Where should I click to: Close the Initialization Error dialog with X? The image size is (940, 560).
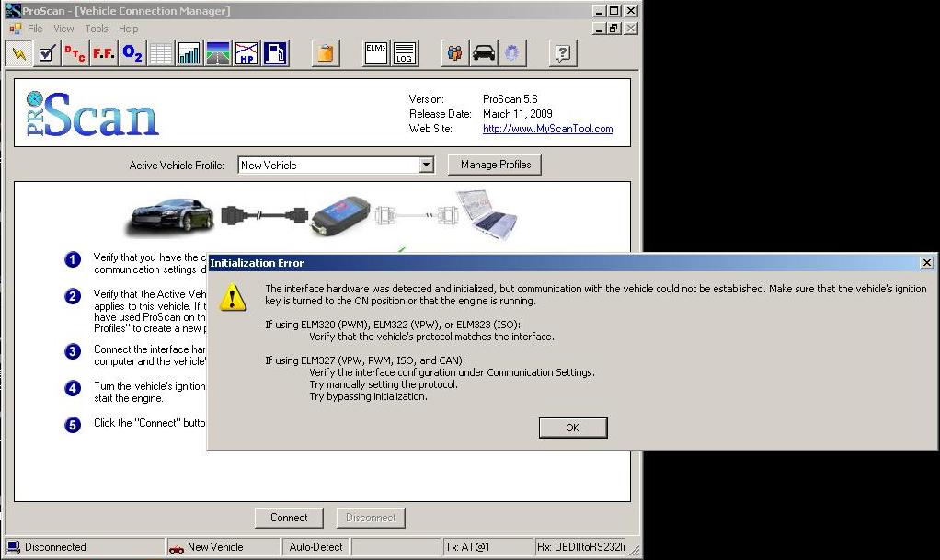(926, 263)
